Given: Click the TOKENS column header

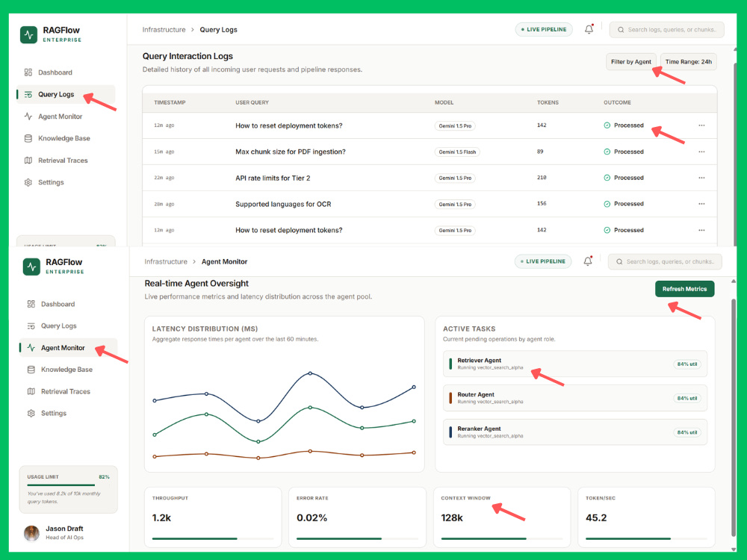Looking at the screenshot, I should [x=548, y=102].
